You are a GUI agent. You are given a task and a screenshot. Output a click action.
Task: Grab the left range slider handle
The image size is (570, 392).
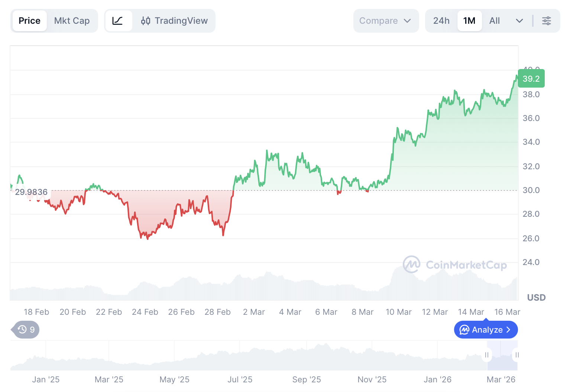[487, 355]
